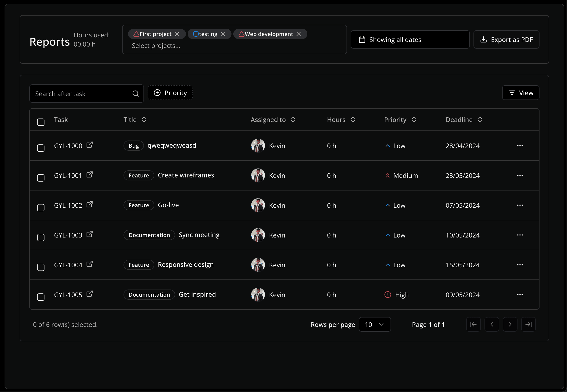Open GYL-1000 via its external link icon

89,145
